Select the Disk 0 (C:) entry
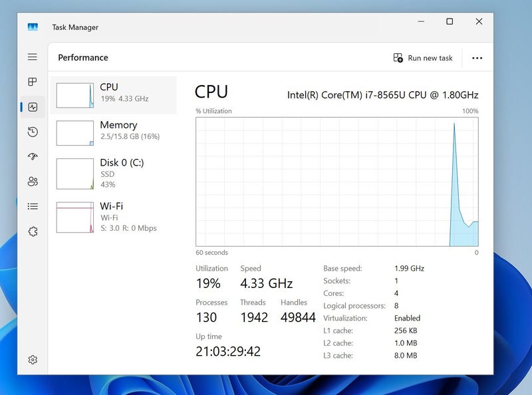This screenshot has height=395, width=532. 114,174
